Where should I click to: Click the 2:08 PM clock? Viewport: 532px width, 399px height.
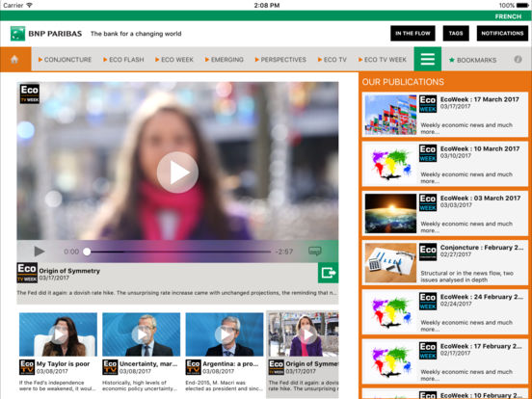[x=267, y=5]
